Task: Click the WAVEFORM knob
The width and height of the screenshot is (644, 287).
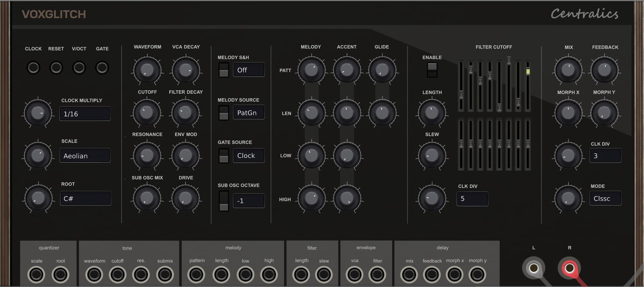Action: click(x=147, y=70)
